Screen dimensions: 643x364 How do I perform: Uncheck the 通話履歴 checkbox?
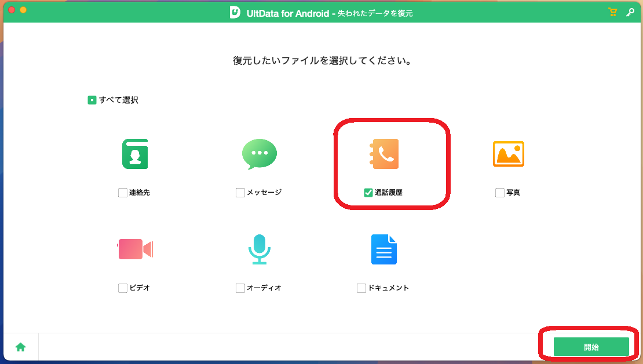tap(368, 193)
